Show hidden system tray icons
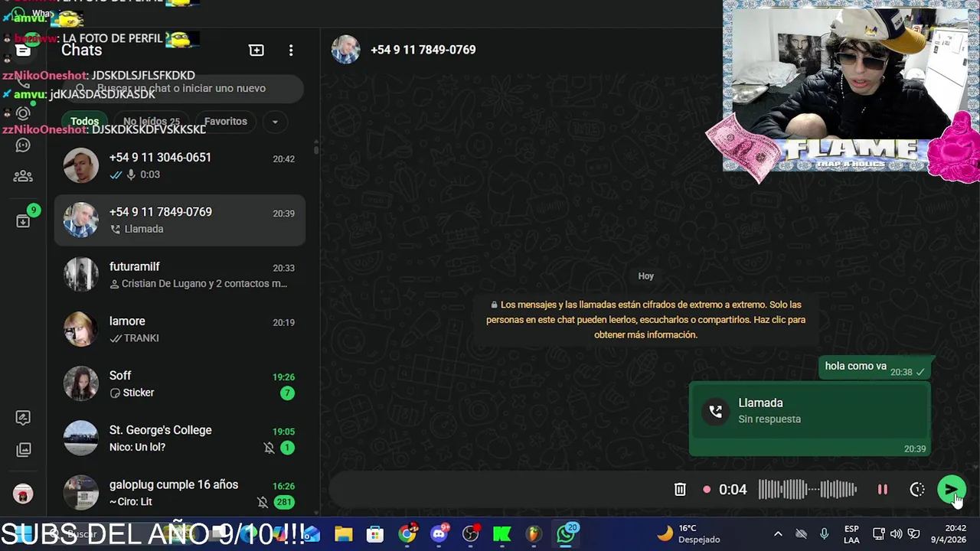 778,533
